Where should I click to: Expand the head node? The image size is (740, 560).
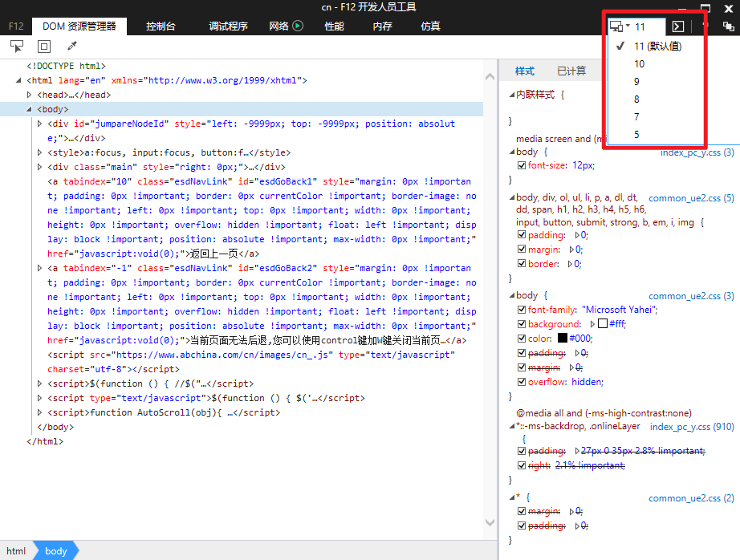pos(30,95)
